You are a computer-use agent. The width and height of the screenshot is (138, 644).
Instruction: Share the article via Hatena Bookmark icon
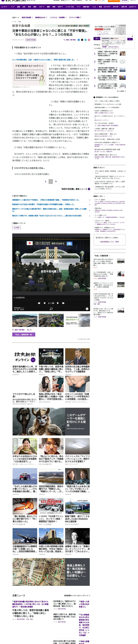point(85,40)
